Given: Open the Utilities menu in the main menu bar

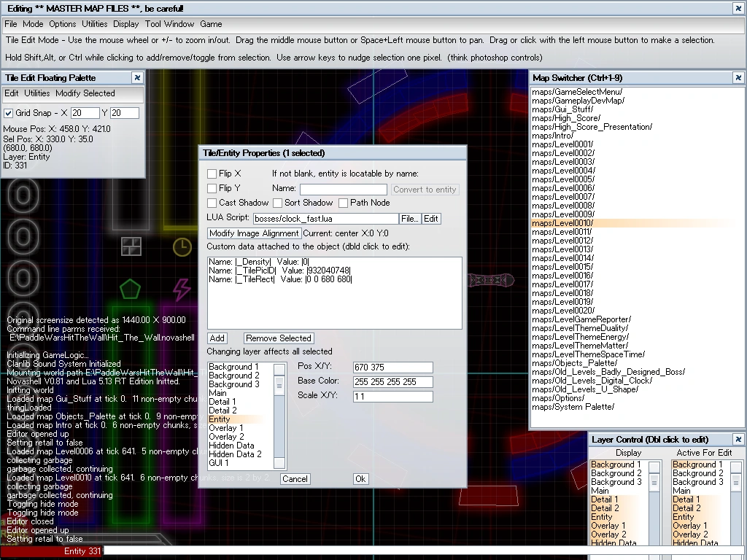Looking at the screenshot, I should pos(95,24).
